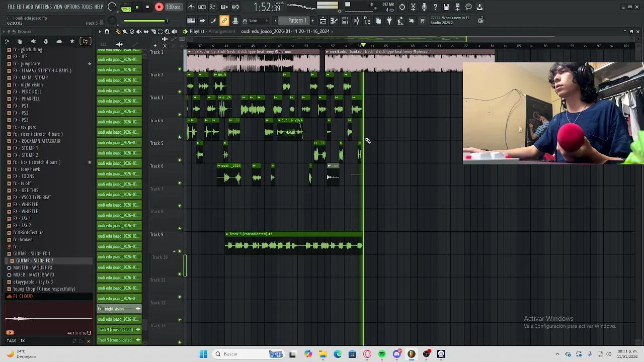Screen dimensions: 644x362
Task: Open the content library shopping cart icon
Action: click(x=422, y=21)
